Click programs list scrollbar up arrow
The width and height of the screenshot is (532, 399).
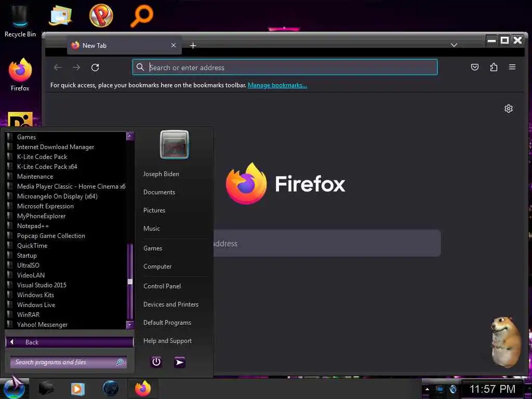point(129,137)
